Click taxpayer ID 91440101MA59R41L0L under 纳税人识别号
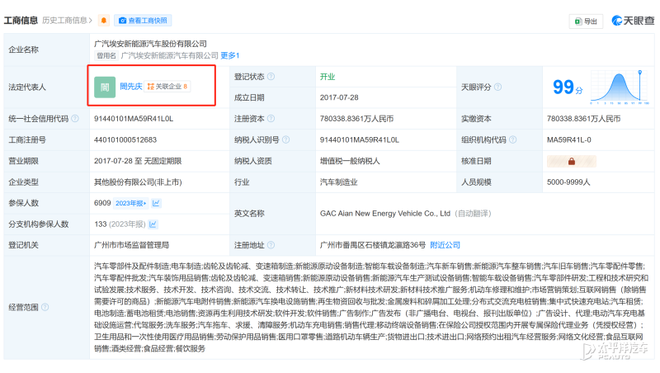 coord(359,140)
